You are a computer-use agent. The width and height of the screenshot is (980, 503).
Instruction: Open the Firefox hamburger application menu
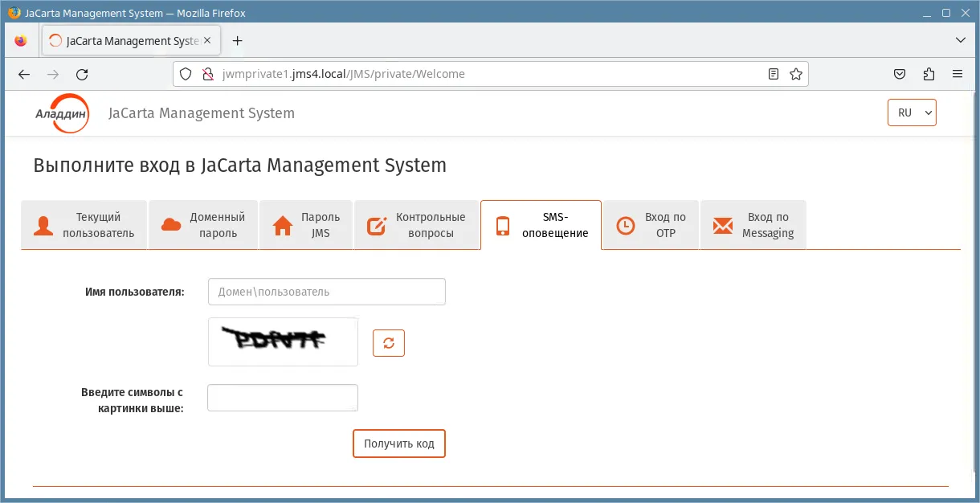[x=958, y=74]
